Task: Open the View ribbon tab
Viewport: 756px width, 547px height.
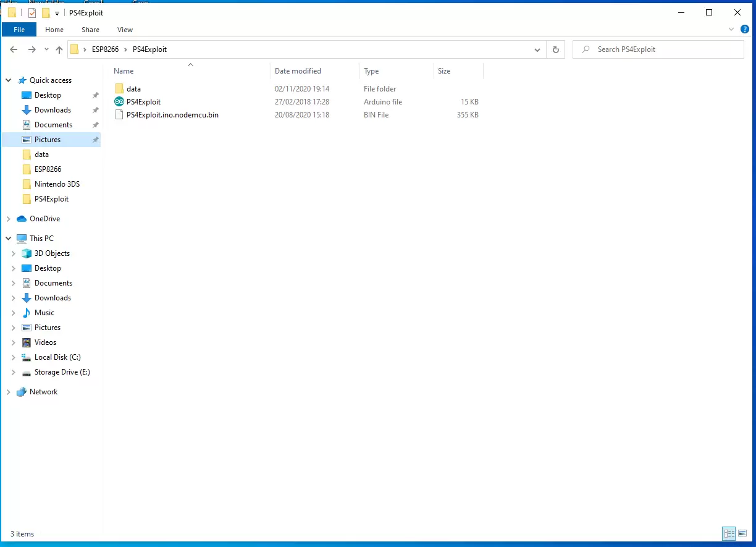Action: 125,30
